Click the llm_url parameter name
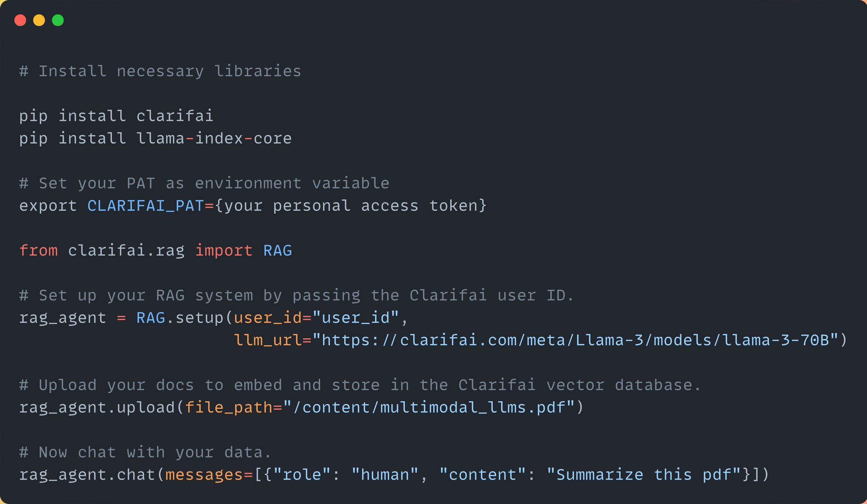This screenshot has height=504, width=867. (x=268, y=340)
